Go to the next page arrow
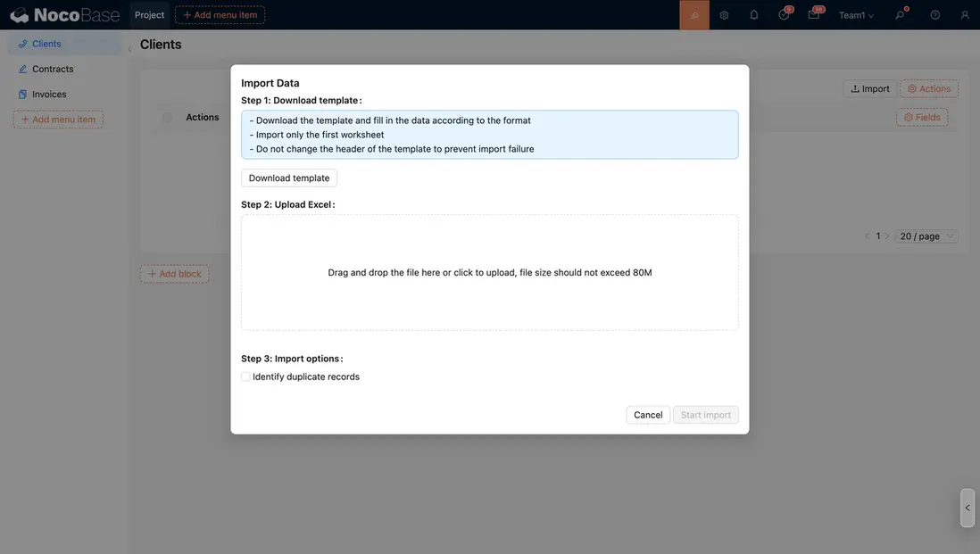Viewport: 980px width, 554px height. (x=887, y=236)
